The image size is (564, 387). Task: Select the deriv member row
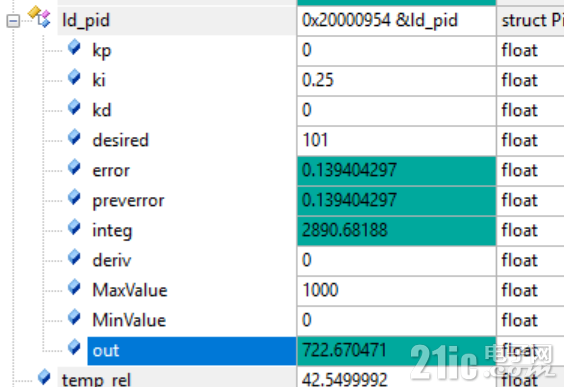[x=112, y=260]
